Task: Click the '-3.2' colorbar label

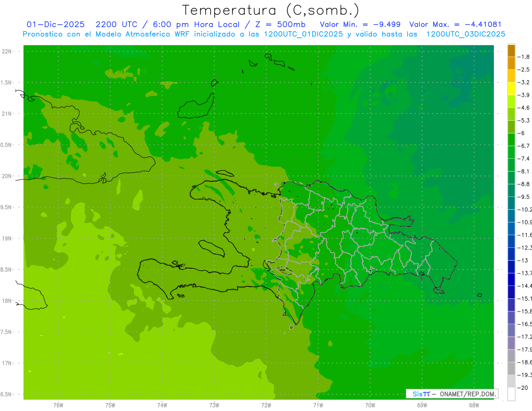Action: 524,82
